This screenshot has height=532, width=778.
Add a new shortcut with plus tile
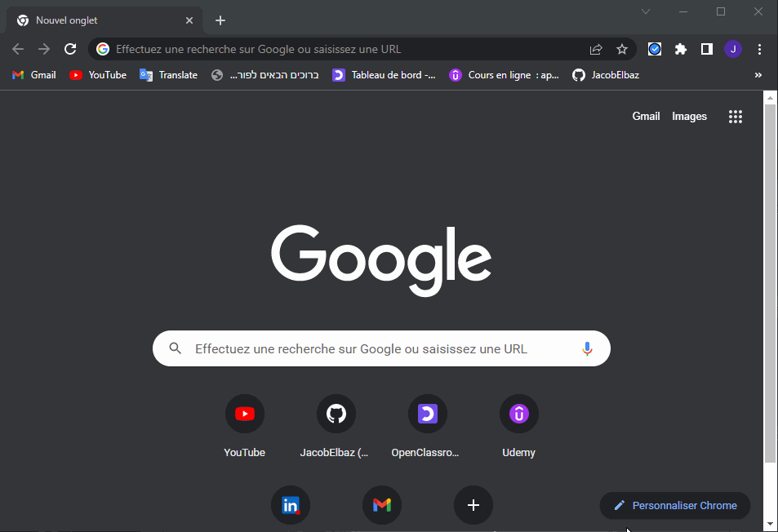pos(473,505)
